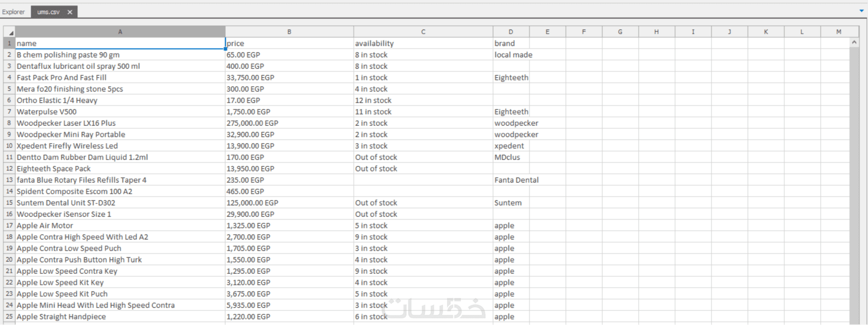
Task: Click the 'brand' header cell
Action: point(511,43)
